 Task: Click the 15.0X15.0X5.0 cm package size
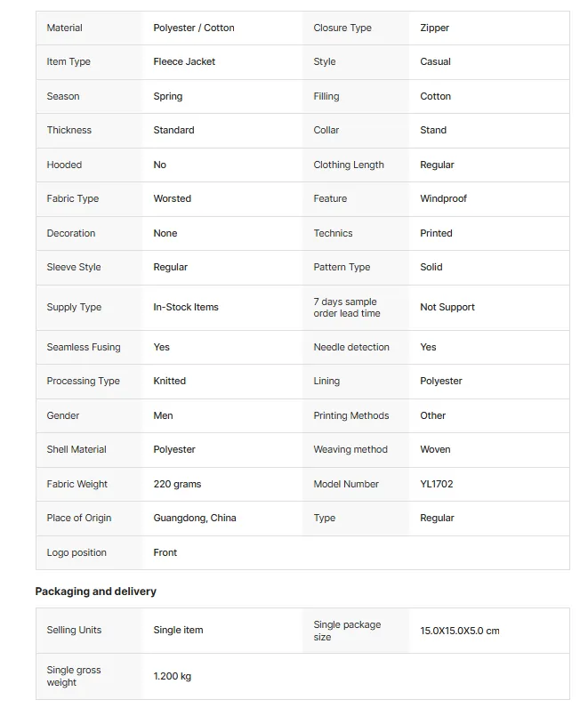pos(460,631)
